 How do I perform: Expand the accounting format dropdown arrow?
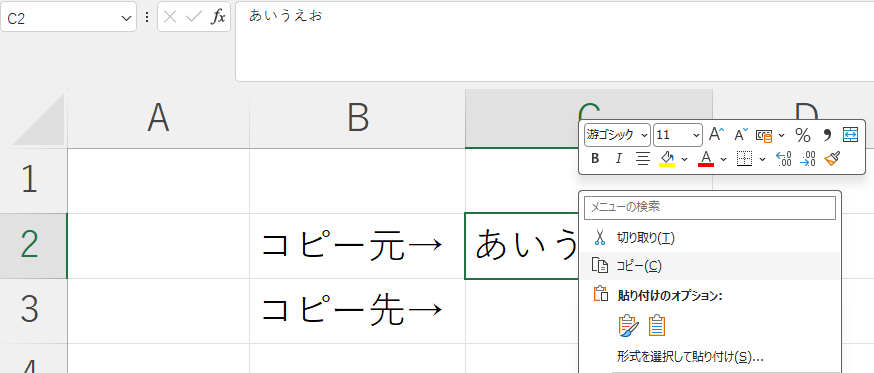click(x=781, y=135)
